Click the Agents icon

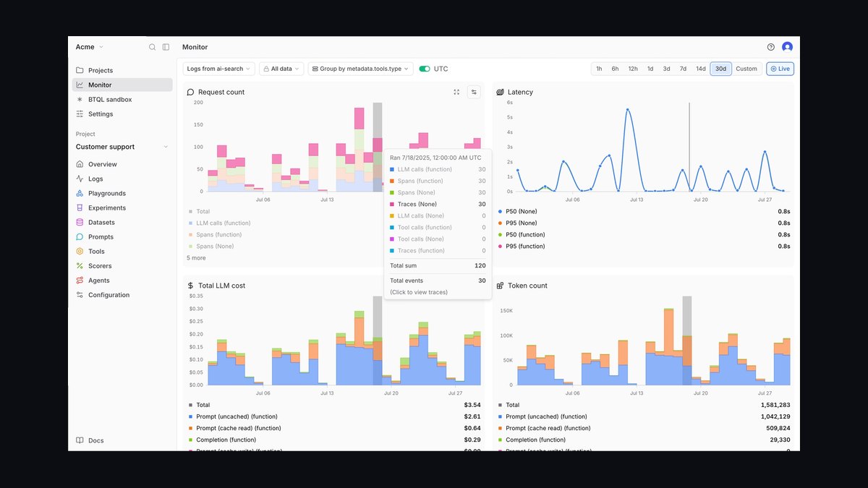coord(80,280)
